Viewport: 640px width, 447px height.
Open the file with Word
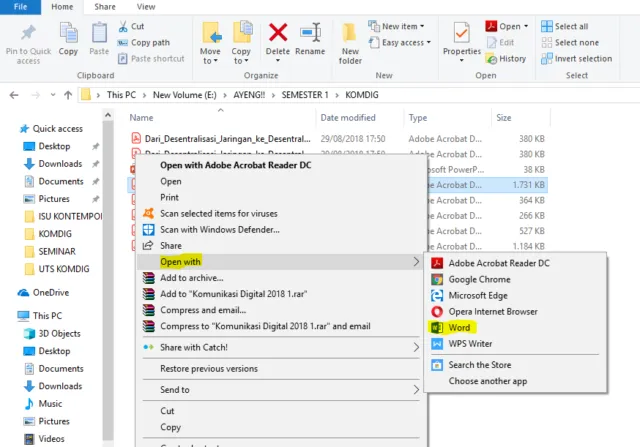pos(459,328)
